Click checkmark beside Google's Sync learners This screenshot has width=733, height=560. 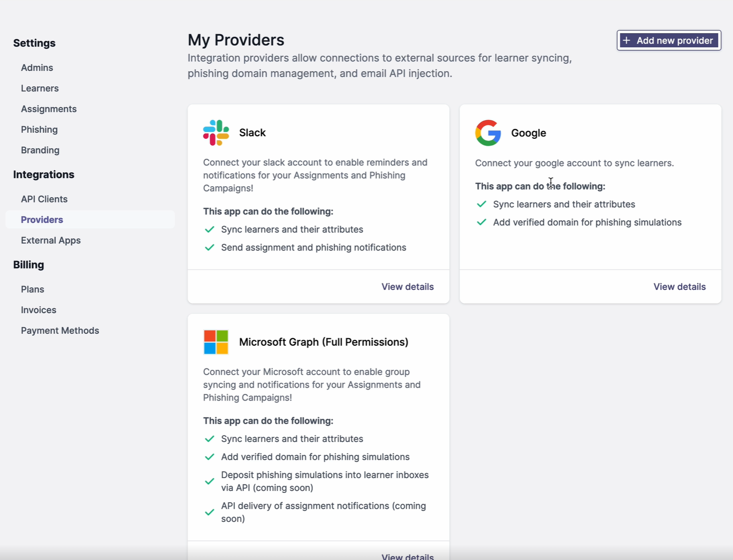pos(481,204)
